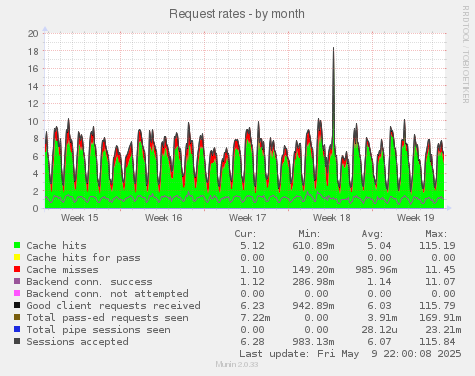
Task: Select 'Total pass-ed requests seen' legend label
Action: pos(107,318)
